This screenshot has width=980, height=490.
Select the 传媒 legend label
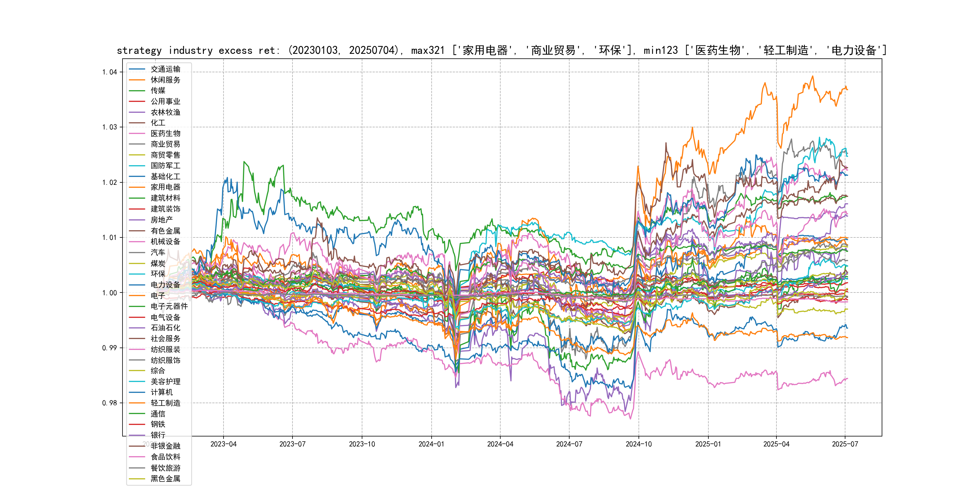coord(158,90)
